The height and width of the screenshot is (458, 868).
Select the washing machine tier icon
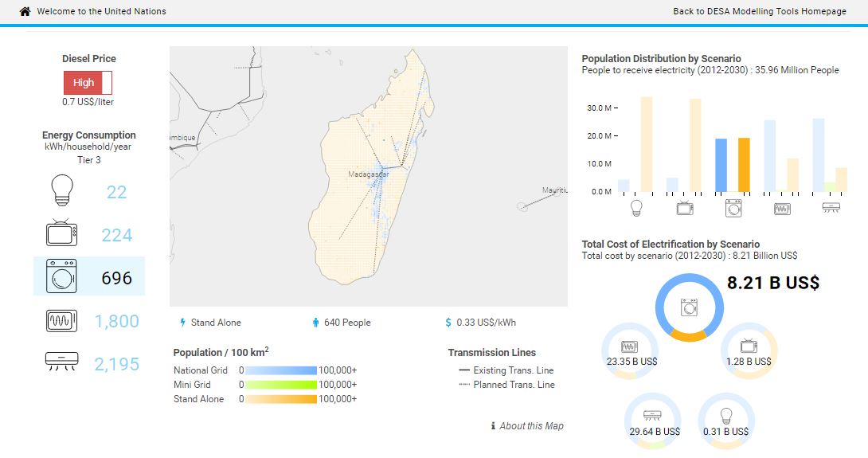click(61, 276)
